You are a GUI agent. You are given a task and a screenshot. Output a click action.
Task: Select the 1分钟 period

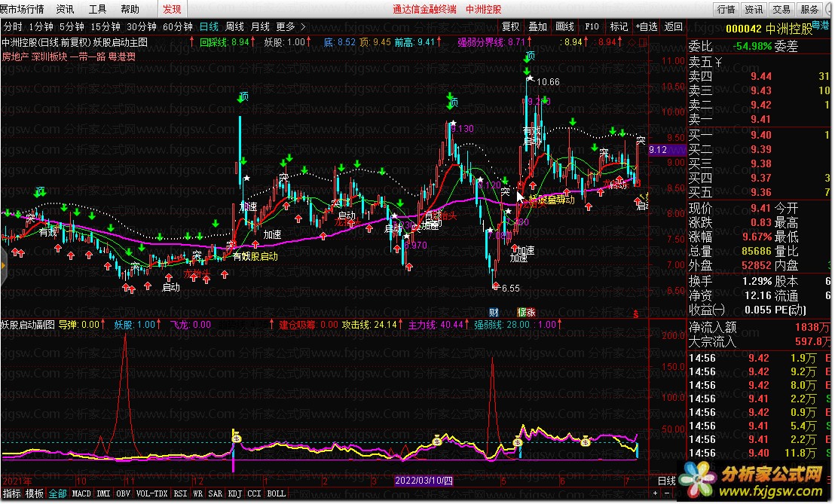point(41,26)
